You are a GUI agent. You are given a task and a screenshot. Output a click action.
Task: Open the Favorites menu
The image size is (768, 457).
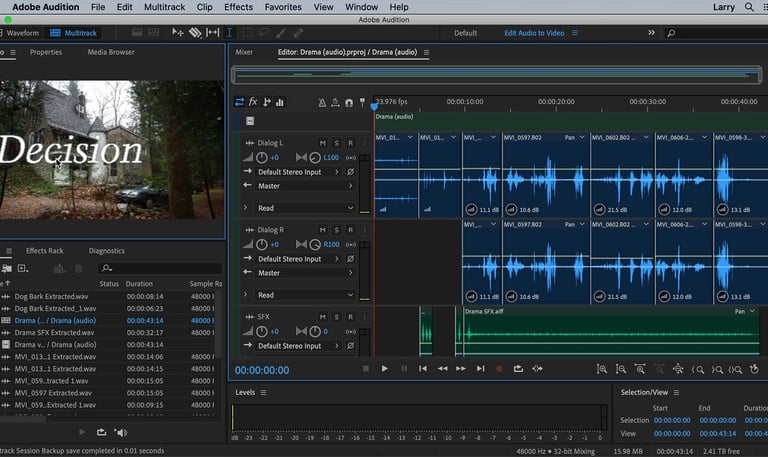click(x=283, y=7)
